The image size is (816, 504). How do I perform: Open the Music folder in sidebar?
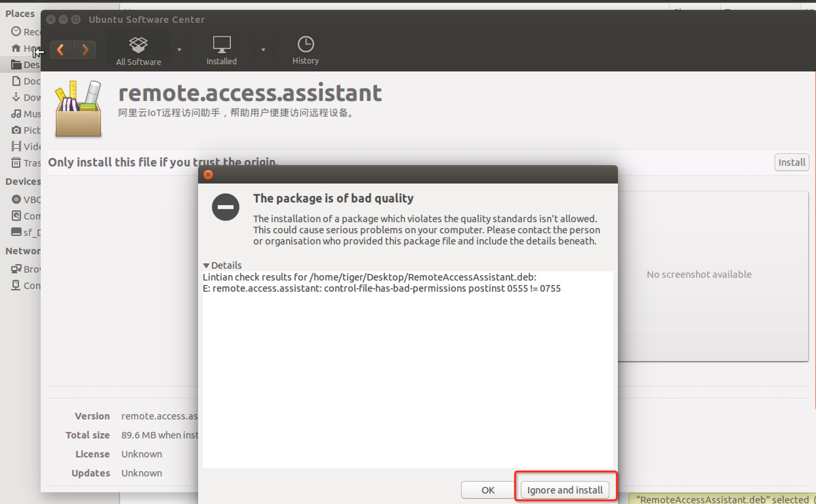26,114
